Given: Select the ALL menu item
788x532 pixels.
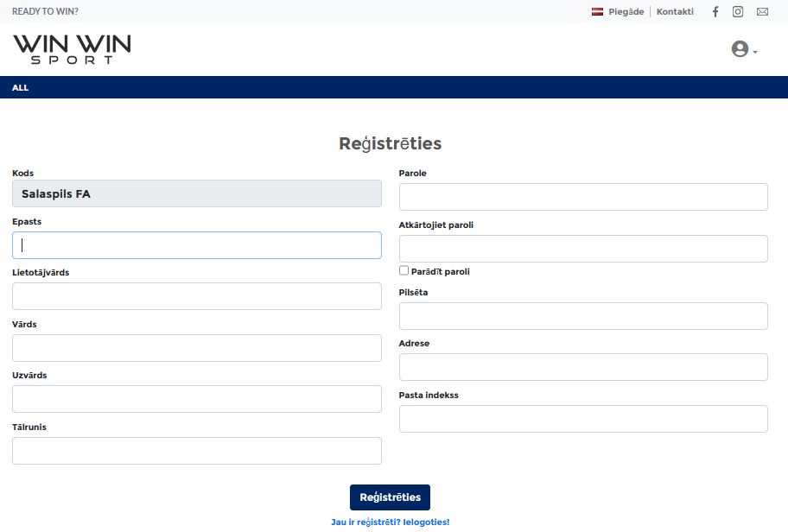Looking at the screenshot, I should tap(20, 87).
